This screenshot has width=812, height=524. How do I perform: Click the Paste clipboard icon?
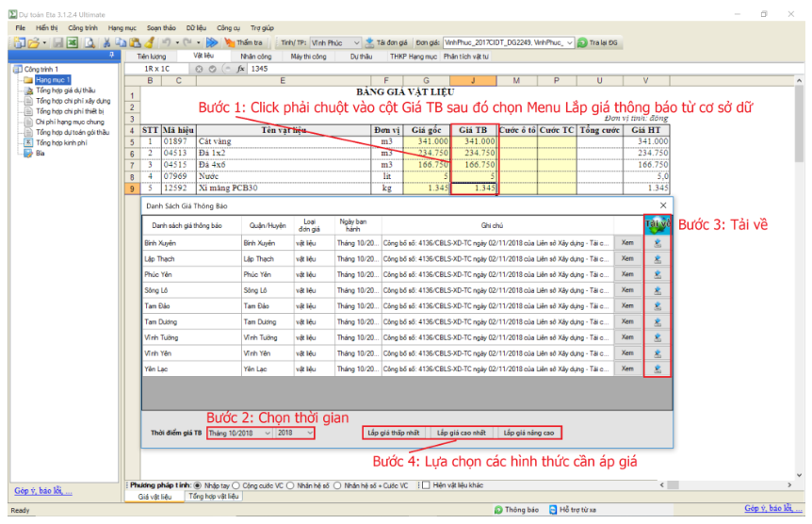coord(135,42)
